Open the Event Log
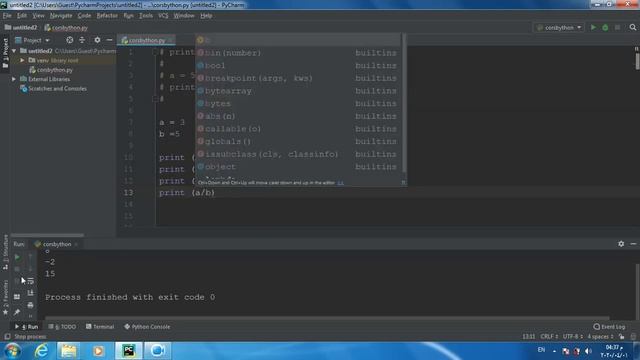640x360 pixels. coord(609,327)
